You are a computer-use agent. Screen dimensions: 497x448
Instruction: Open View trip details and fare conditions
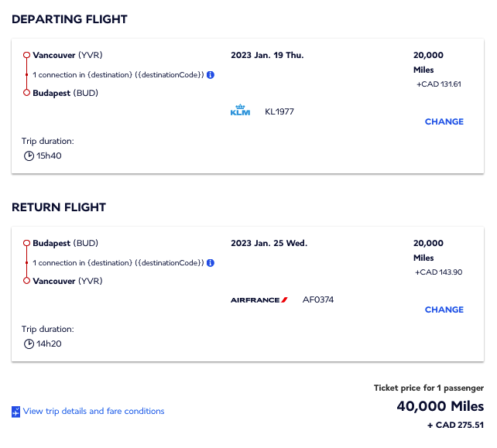coord(94,411)
